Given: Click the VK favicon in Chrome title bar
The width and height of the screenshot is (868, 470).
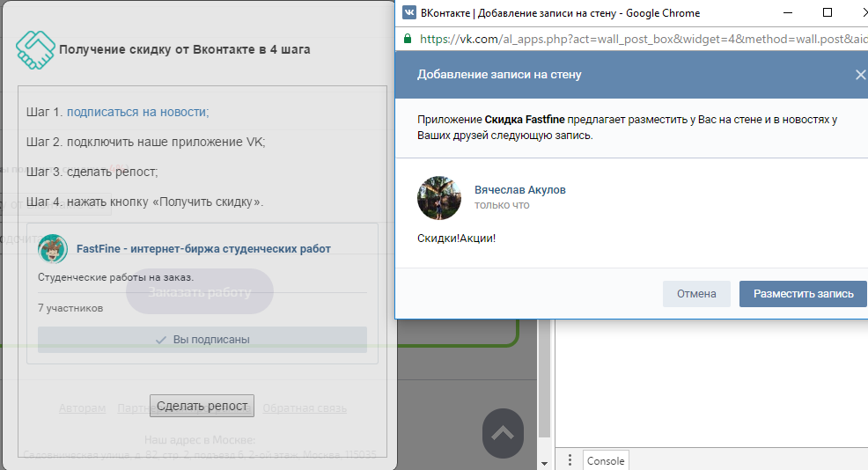Looking at the screenshot, I should tap(409, 12).
